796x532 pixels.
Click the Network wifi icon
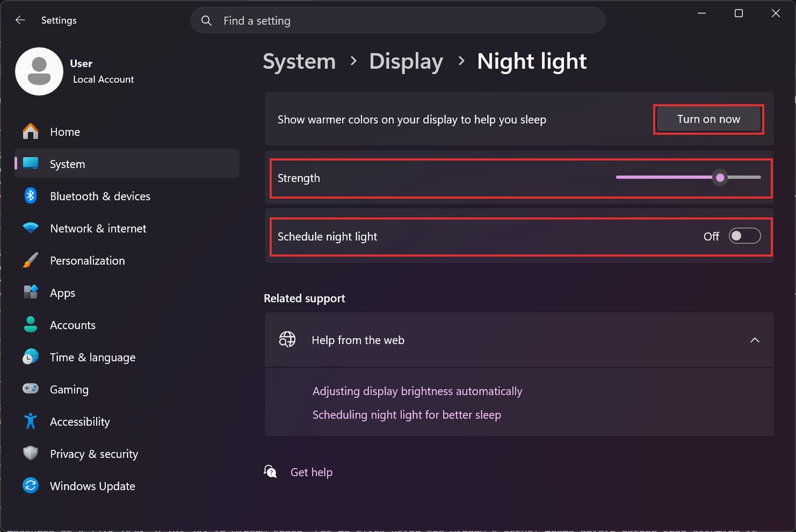click(x=31, y=228)
